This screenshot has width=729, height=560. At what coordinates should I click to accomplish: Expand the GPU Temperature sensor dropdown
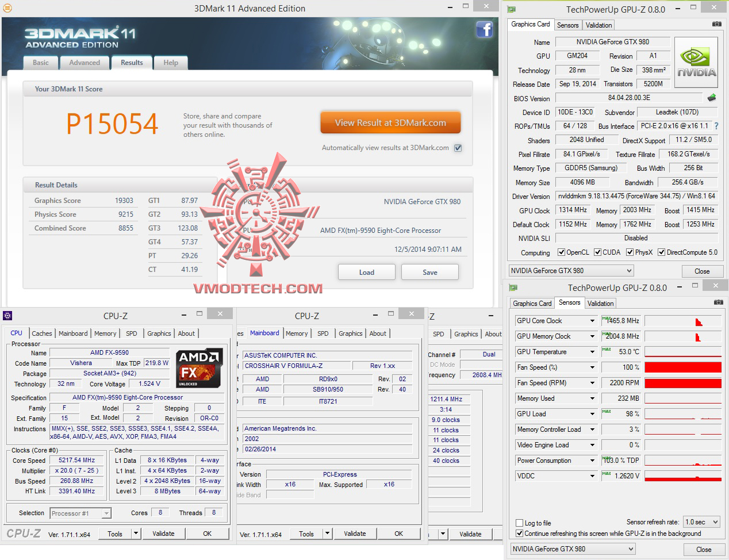pos(592,352)
